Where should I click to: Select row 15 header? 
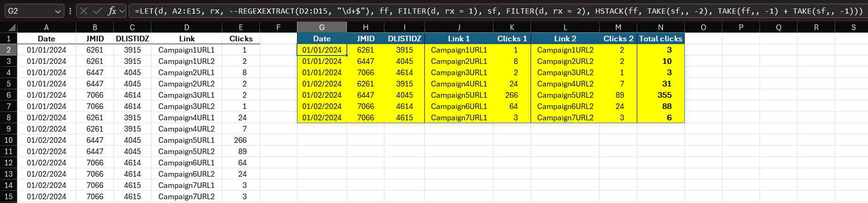point(8,196)
